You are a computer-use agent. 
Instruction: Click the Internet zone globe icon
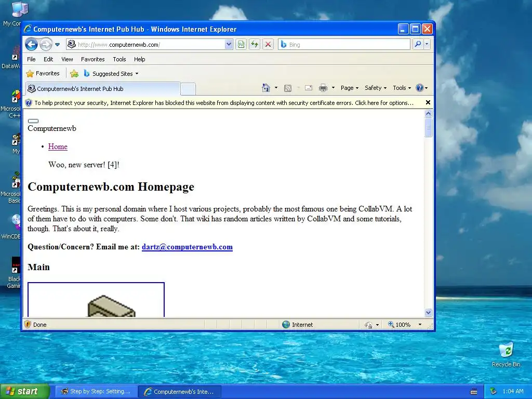point(286,324)
